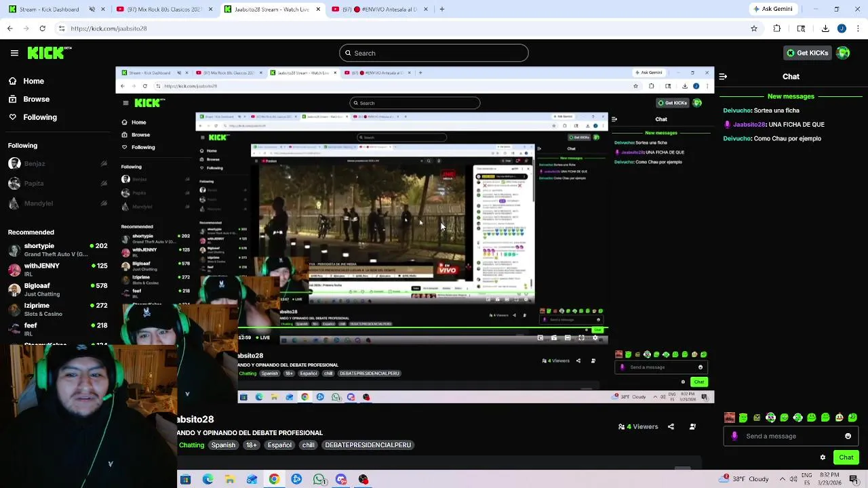Open WhatsApp from the taskbar

319,479
